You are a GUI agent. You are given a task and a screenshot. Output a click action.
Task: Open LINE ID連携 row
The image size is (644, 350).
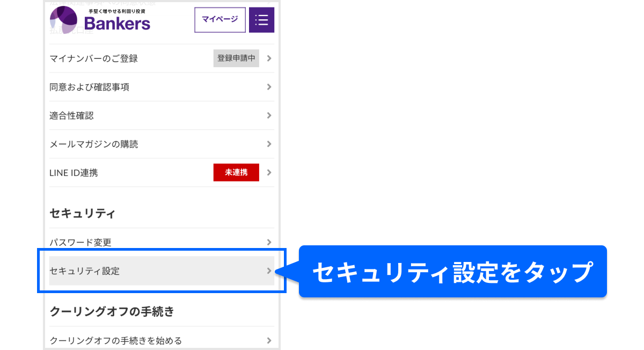[162, 173]
